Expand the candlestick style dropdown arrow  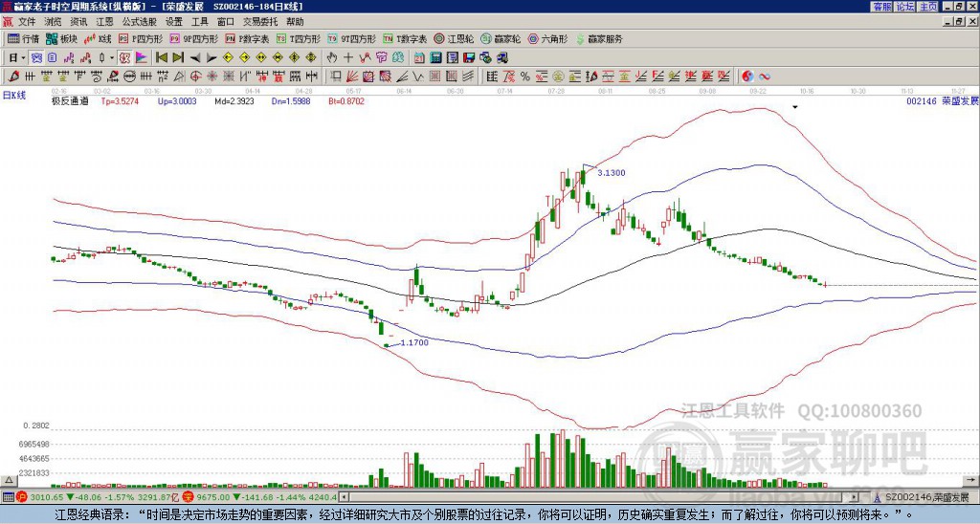pyautogui.click(x=112, y=58)
